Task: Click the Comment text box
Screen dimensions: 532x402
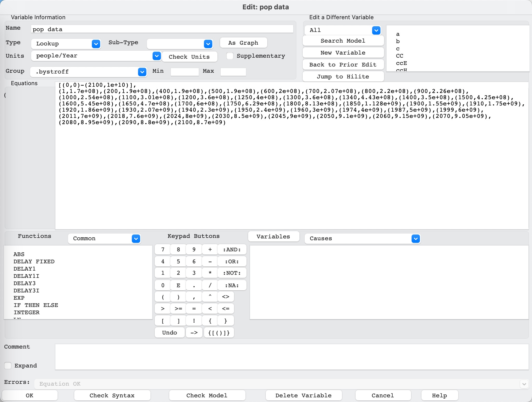Action: pyautogui.click(x=292, y=357)
